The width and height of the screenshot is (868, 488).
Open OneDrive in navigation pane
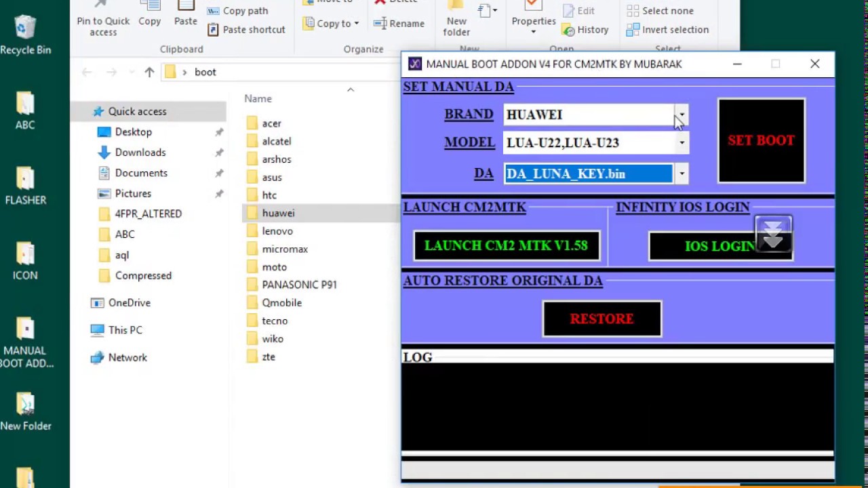(129, 303)
